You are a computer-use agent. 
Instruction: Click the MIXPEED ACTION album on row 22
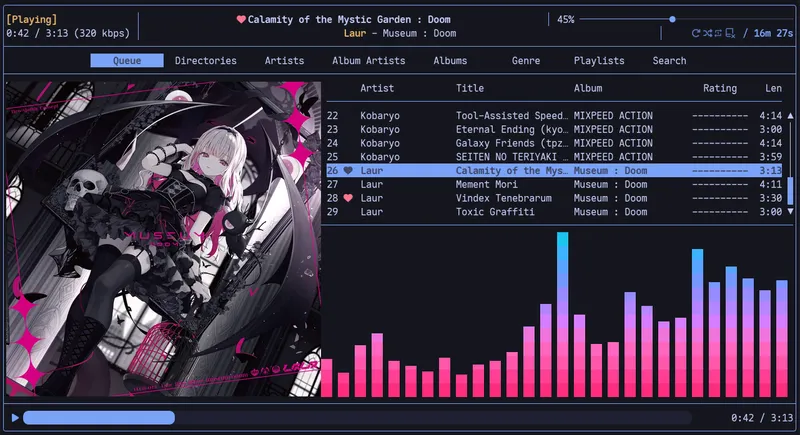(613, 116)
